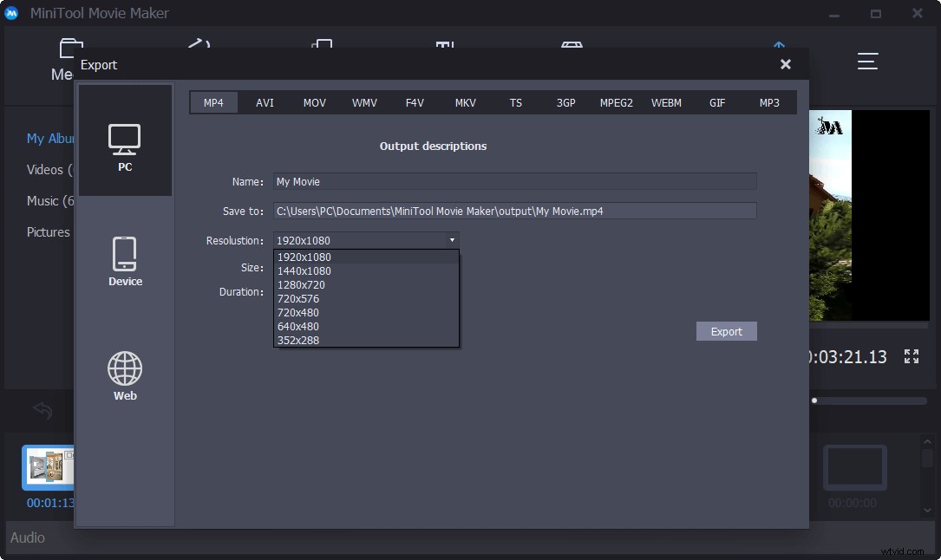Click the Media folder icon in the toolbar

tap(71, 48)
